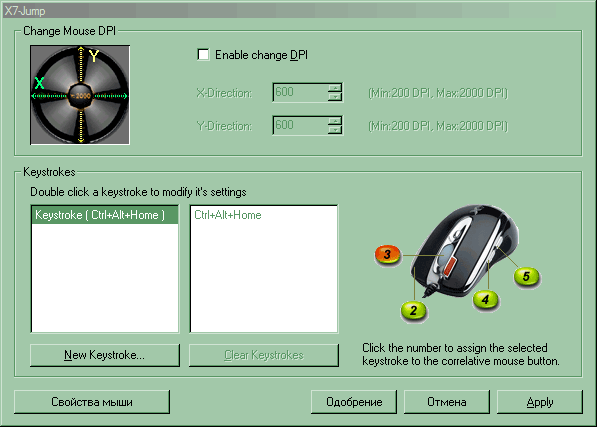
Task: Decrease Y-Direction DPI with down arrow
Action: pyautogui.click(x=335, y=130)
